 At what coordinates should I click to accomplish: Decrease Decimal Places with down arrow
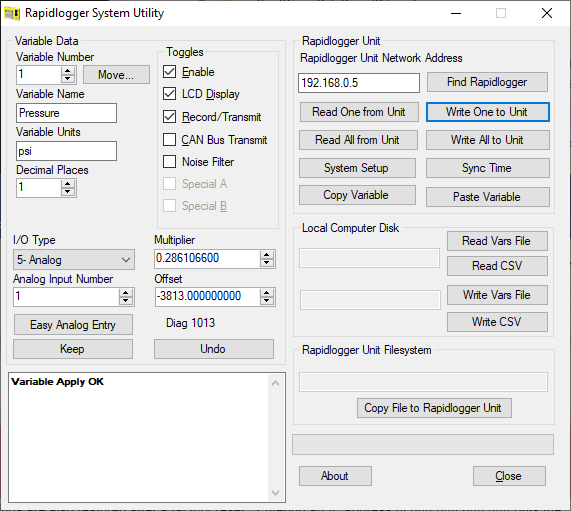pos(68,192)
